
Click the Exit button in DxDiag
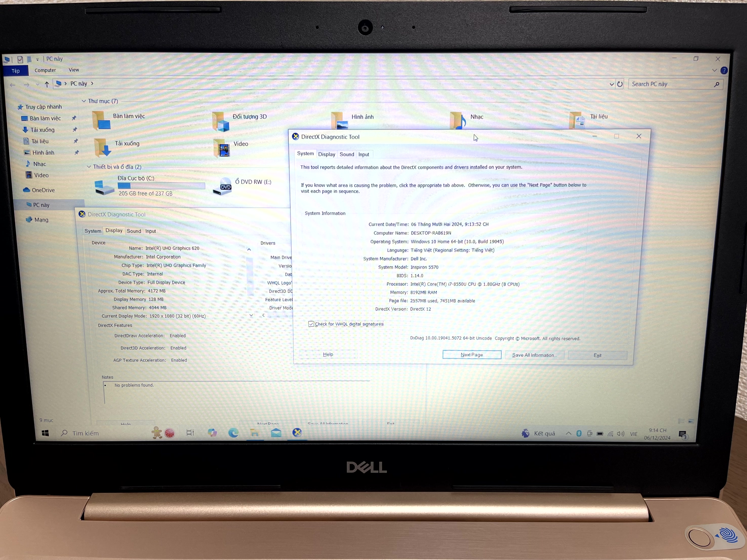coord(597,355)
